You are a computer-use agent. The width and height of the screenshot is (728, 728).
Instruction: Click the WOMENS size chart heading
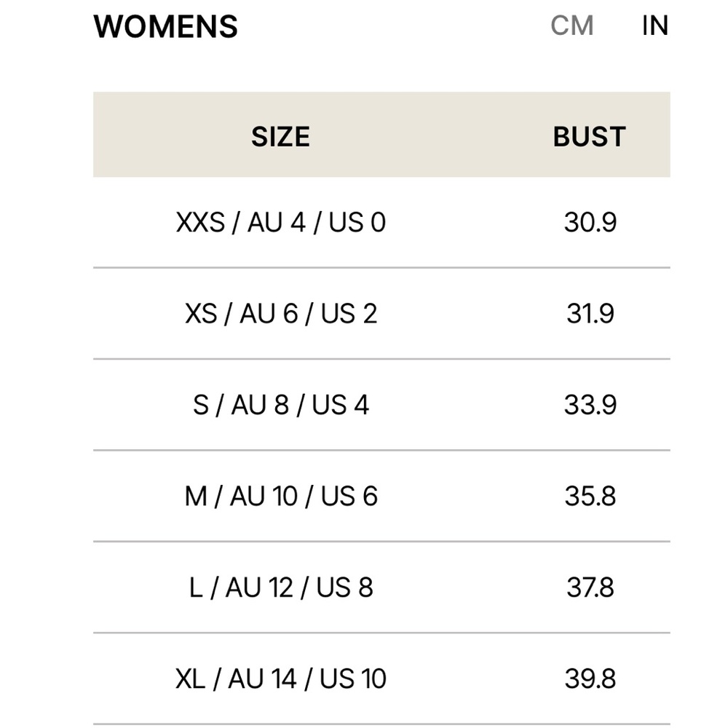(x=166, y=27)
